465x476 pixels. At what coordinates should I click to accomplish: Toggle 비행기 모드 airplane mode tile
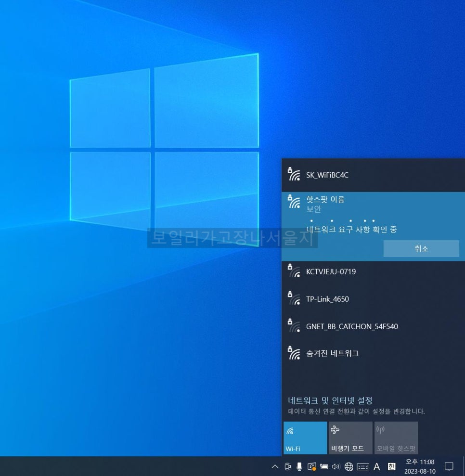pos(350,438)
